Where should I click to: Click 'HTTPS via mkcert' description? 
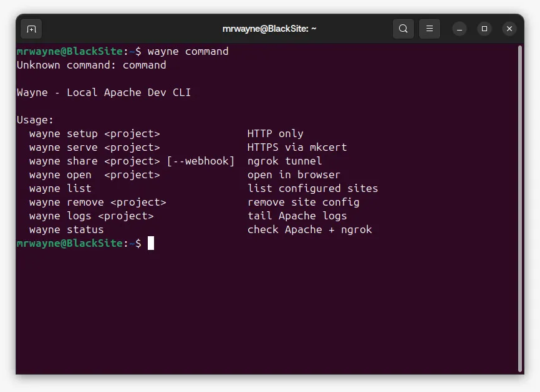coord(297,147)
